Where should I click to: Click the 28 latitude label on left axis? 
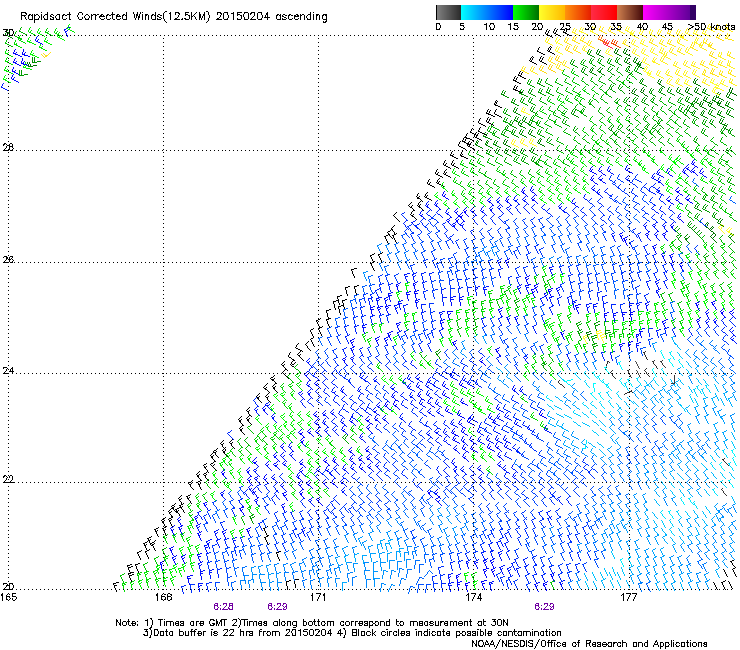[8, 148]
